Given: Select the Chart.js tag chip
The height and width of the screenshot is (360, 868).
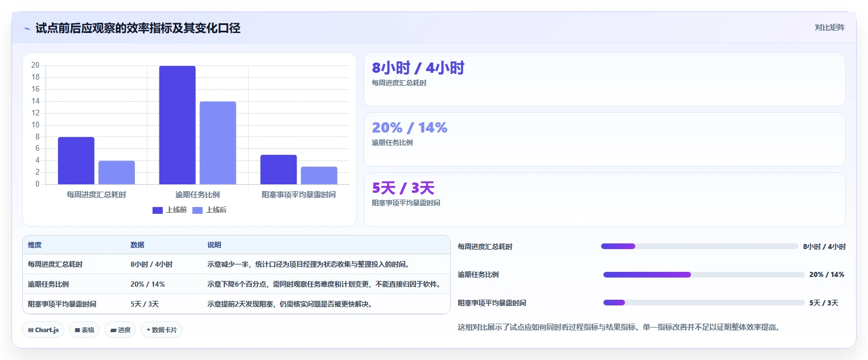Looking at the screenshot, I should pyautogui.click(x=44, y=330).
